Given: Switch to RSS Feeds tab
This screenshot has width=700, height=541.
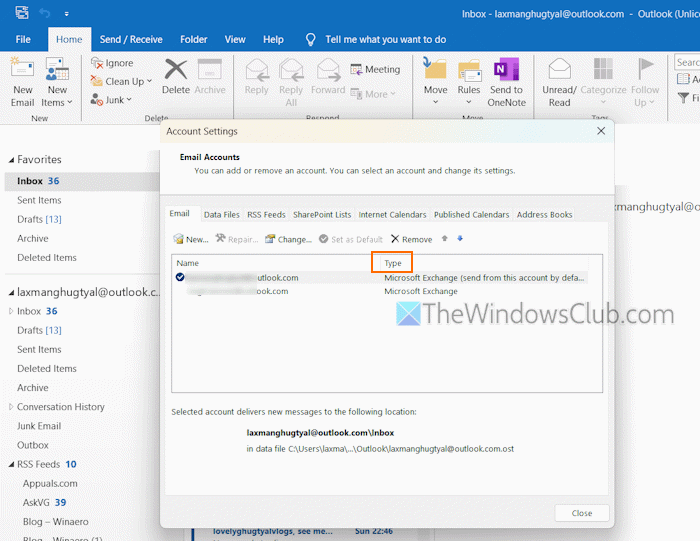Looking at the screenshot, I should 266,215.
